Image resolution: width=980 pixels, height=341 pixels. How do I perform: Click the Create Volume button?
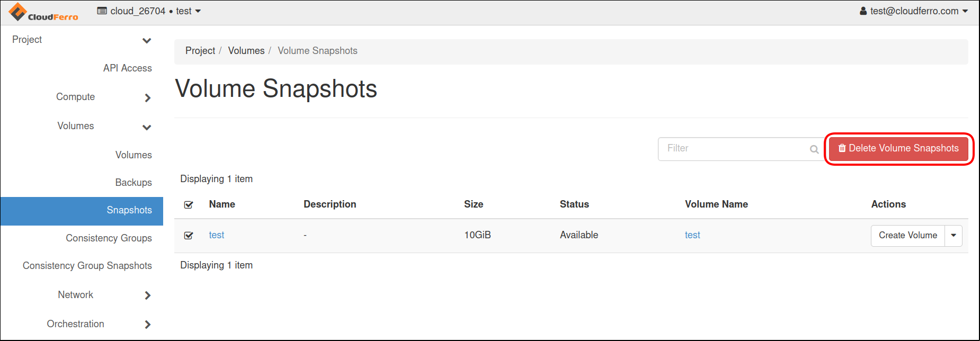point(907,235)
